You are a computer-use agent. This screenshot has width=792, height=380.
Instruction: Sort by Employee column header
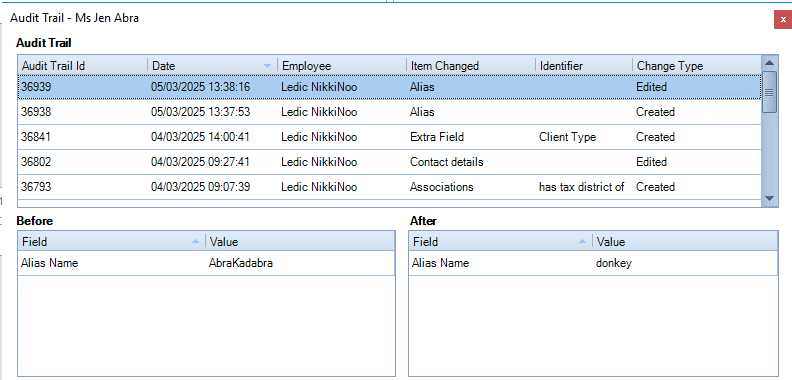click(342, 66)
